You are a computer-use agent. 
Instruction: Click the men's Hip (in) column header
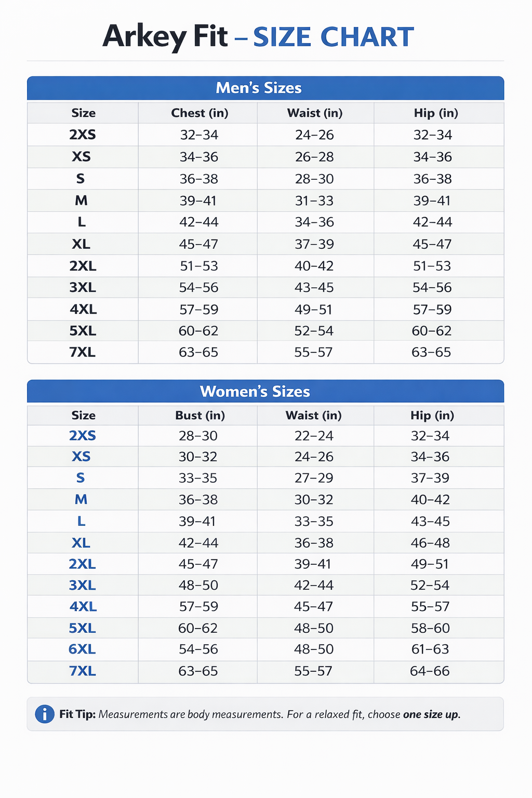pyautogui.click(x=435, y=113)
